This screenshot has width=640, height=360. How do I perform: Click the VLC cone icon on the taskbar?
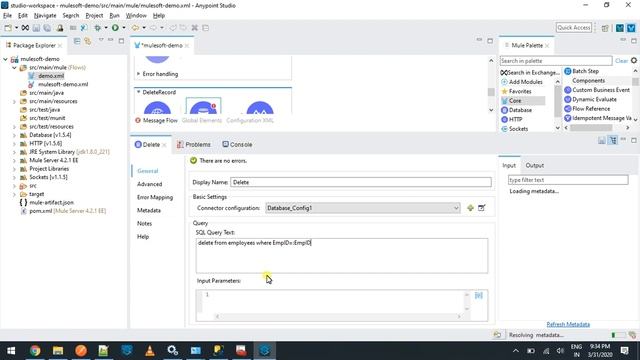click(149, 350)
